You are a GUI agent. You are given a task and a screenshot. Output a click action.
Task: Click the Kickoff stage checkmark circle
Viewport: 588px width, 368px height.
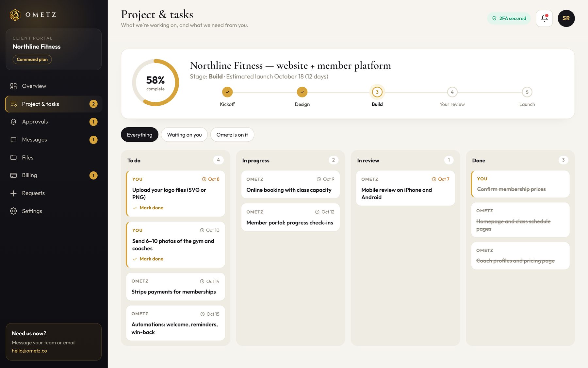pos(227,92)
